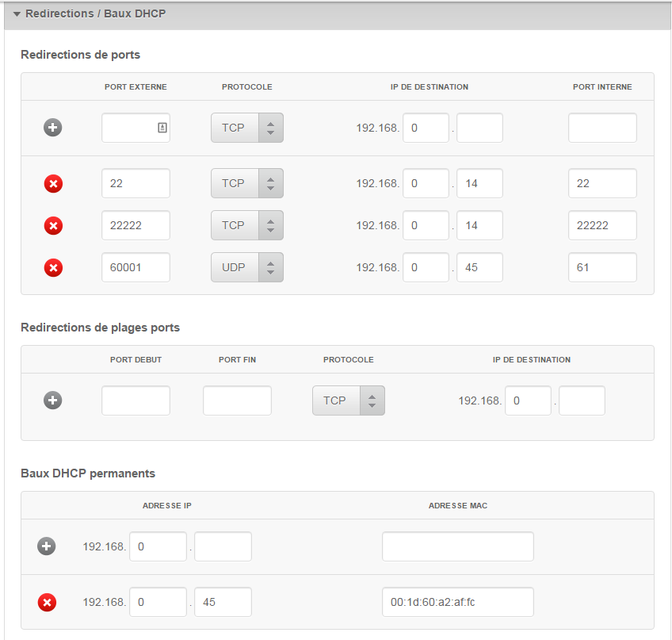Open the UDP protocol dropdown for 60001
Screen dimensions: 672x640
246,268
